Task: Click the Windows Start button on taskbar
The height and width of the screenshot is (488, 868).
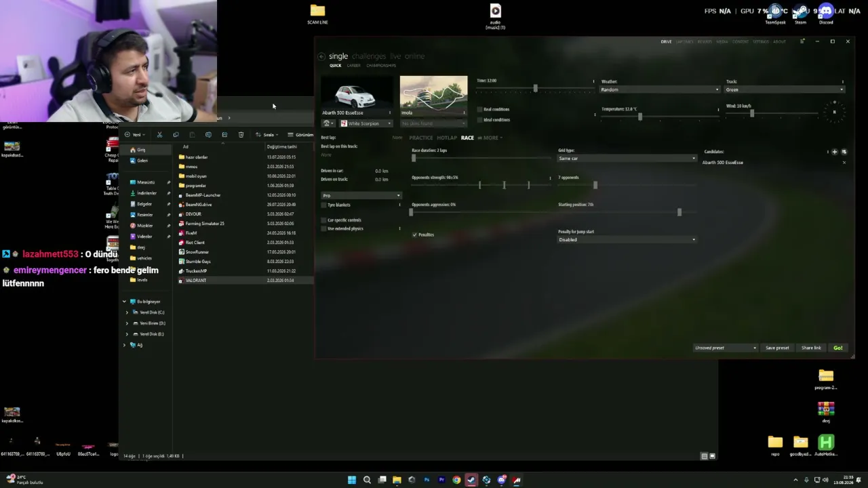Action: tap(352, 480)
